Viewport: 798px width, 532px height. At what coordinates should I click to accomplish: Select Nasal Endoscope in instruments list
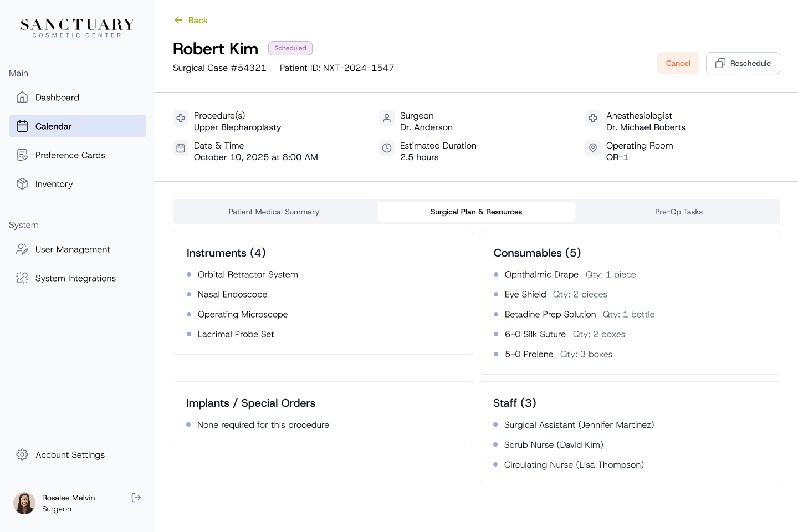pos(232,294)
